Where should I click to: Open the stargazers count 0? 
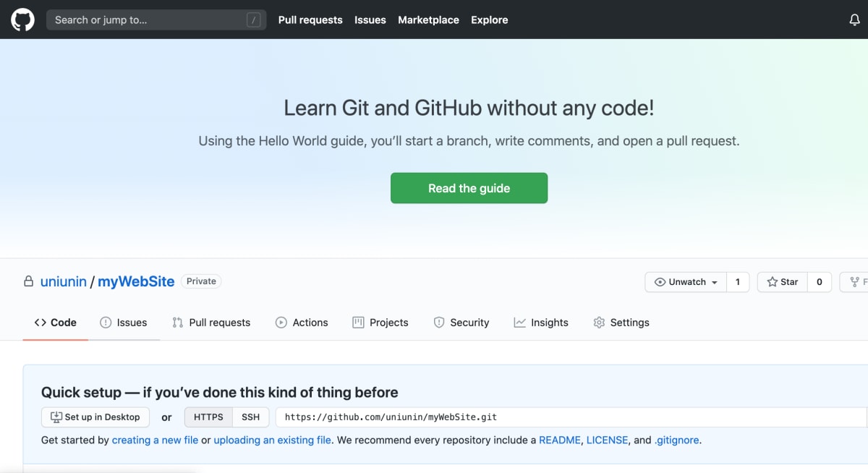(820, 282)
